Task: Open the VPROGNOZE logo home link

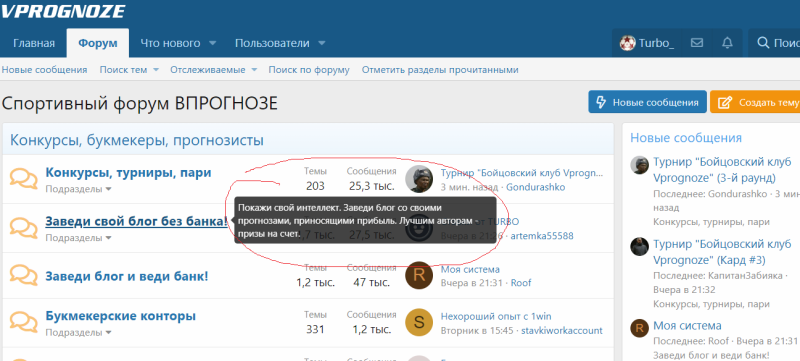Action: click(x=63, y=11)
